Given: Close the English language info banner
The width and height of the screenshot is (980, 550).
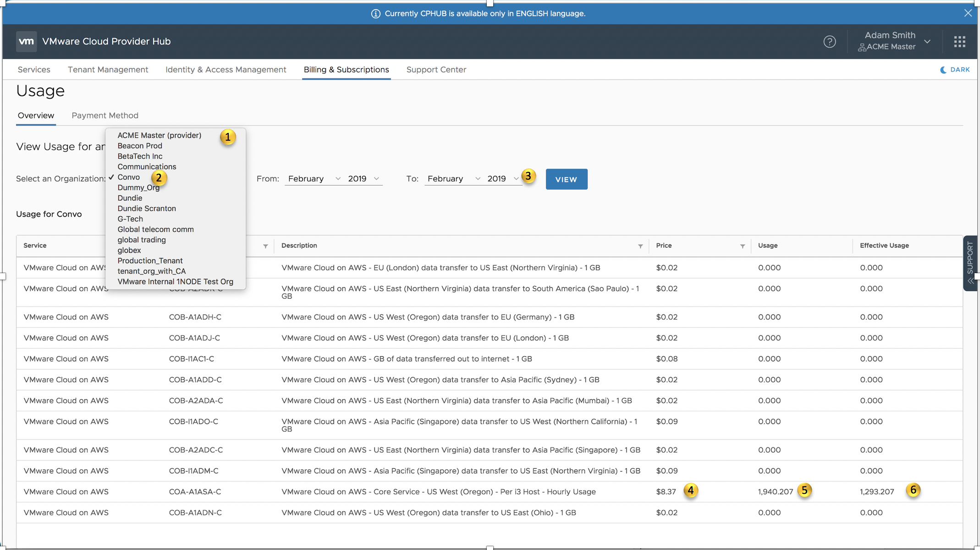Looking at the screenshot, I should 968,13.
